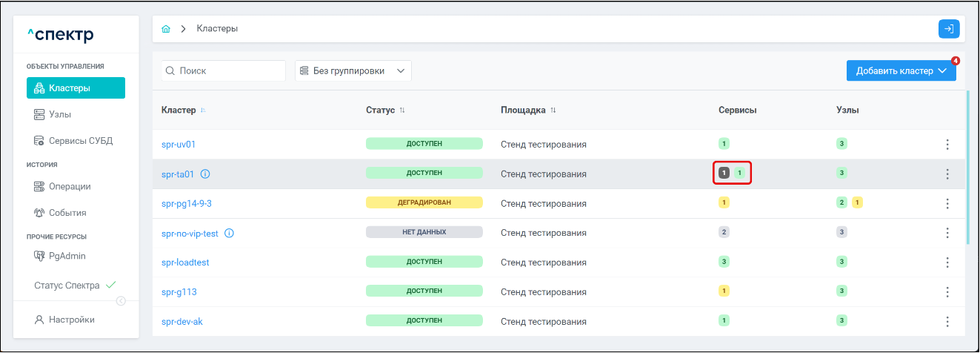980x353 pixels.
Task: Click info icon next to spr-ta01
Action: (205, 174)
